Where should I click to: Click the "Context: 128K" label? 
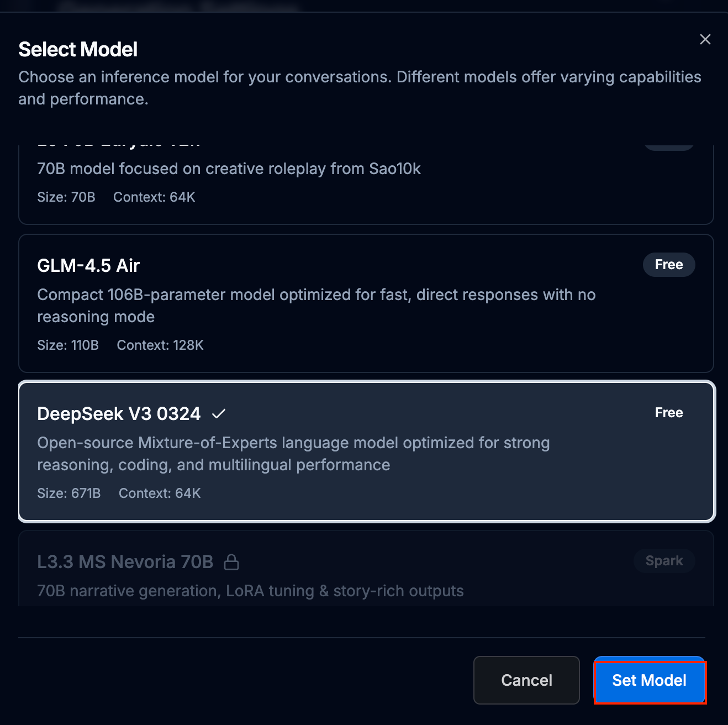pyautogui.click(x=160, y=345)
